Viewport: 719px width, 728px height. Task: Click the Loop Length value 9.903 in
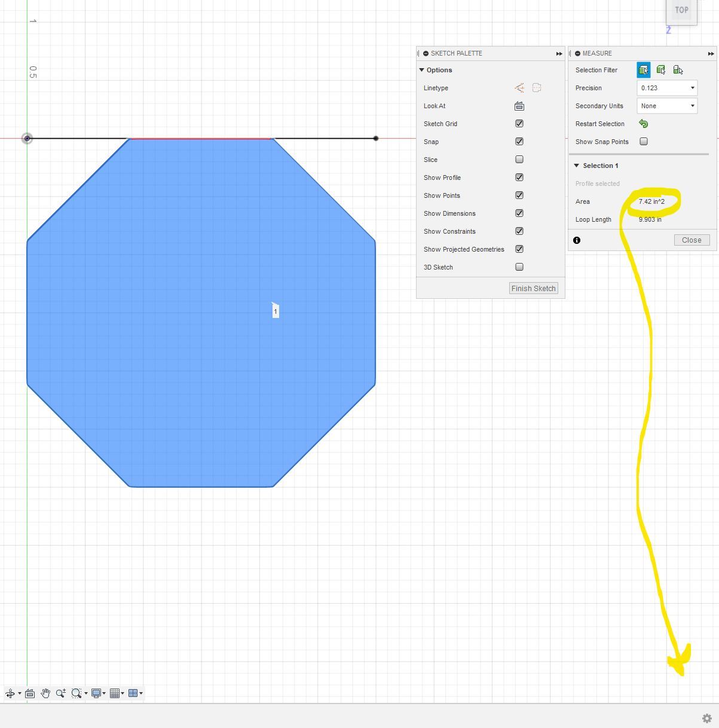[x=650, y=219]
